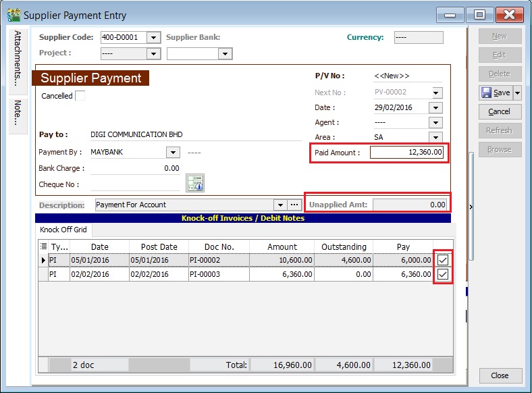Screen dimensions: 532x393
Task: Click the Supplier Payment Entry title icon
Action: 13,15
